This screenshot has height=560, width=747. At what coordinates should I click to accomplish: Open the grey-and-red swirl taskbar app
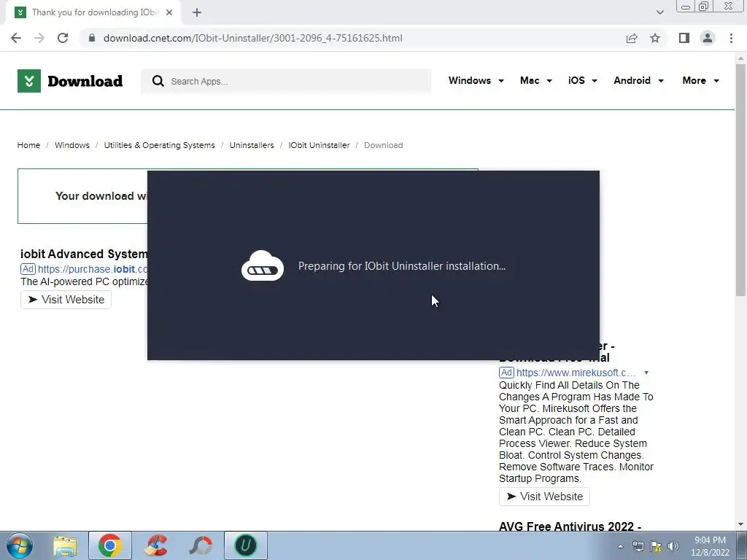(x=201, y=545)
